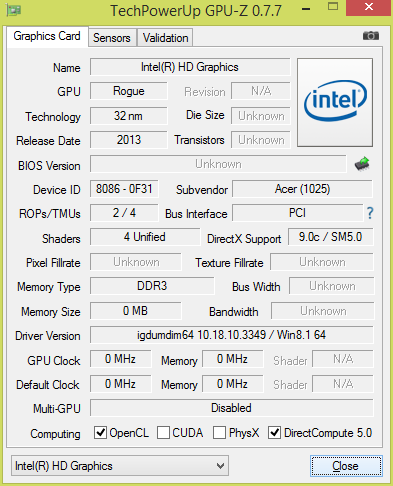The width and height of the screenshot is (393, 486).
Task: Click the BIOS save chip icon
Action: [x=362, y=164]
